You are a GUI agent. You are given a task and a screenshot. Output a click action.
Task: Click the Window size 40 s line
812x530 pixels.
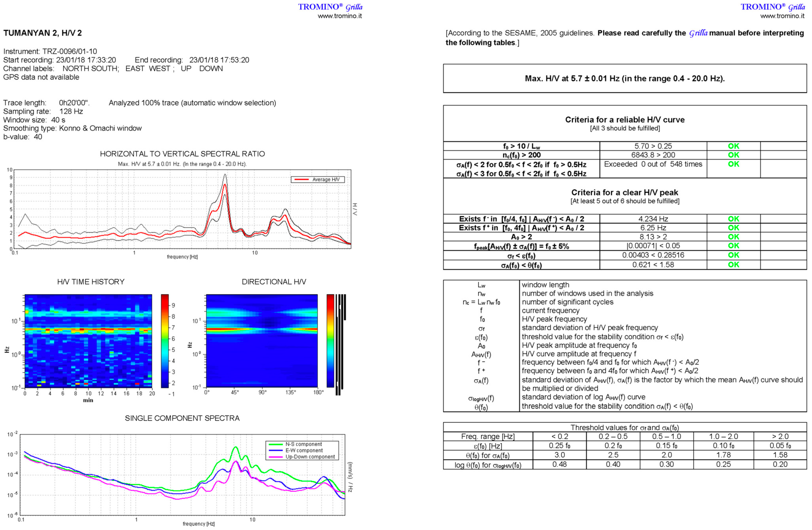pyautogui.click(x=34, y=120)
